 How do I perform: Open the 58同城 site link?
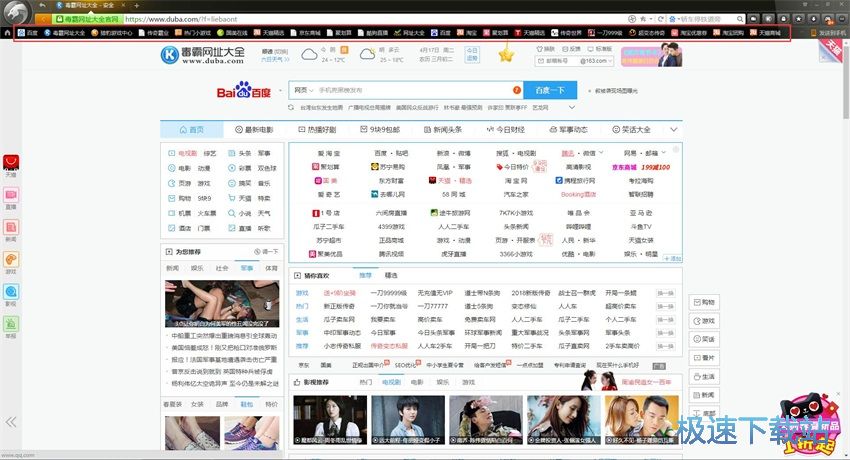(453, 194)
